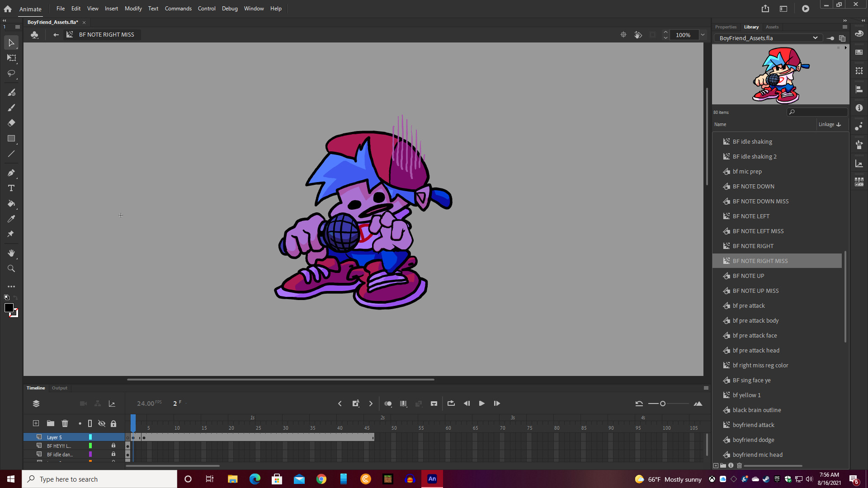Select the Line tool

[11, 154]
